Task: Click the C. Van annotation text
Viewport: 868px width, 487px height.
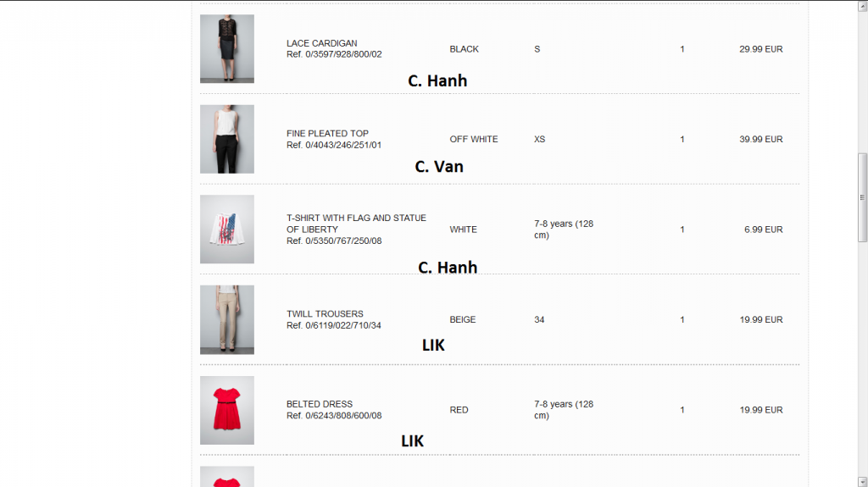Action: pyautogui.click(x=439, y=167)
